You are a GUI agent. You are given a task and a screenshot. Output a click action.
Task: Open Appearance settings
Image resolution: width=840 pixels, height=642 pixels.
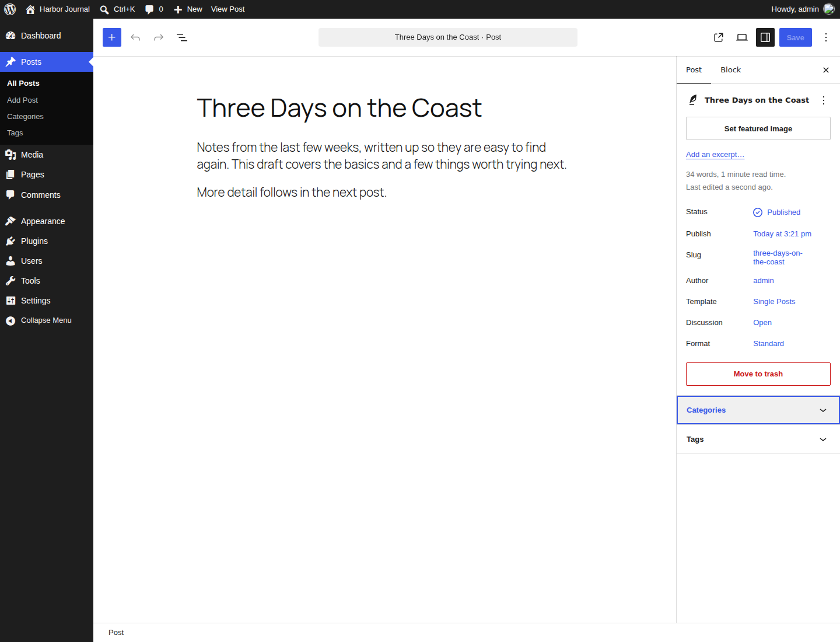(47, 221)
